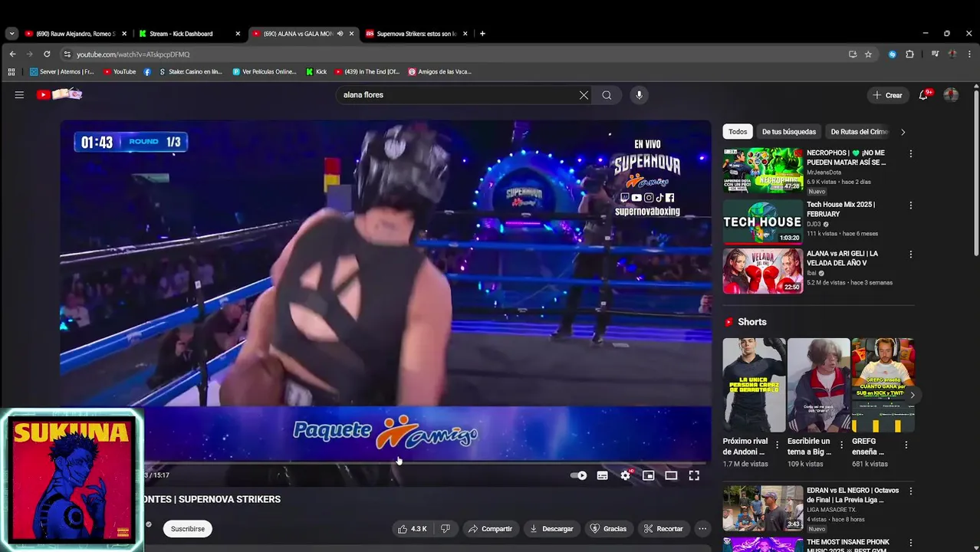This screenshot has height=552, width=980.
Task: Bookmark this page with star icon
Action: (868, 54)
